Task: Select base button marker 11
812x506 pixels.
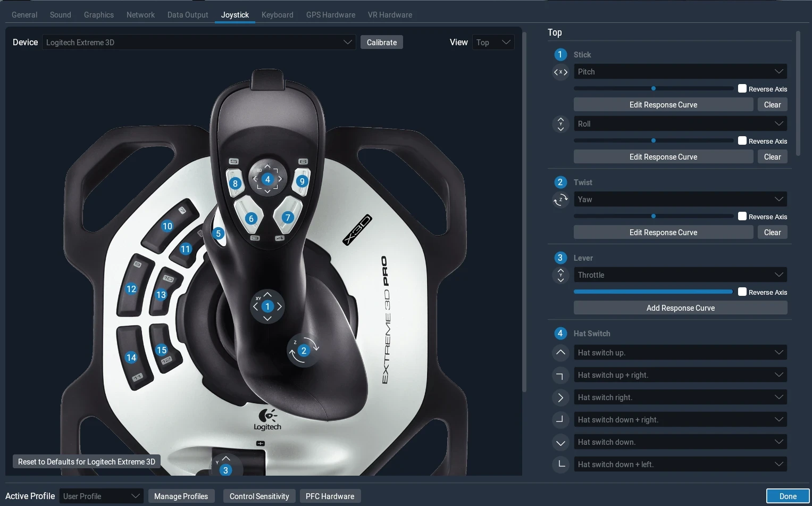Action: (185, 249)
